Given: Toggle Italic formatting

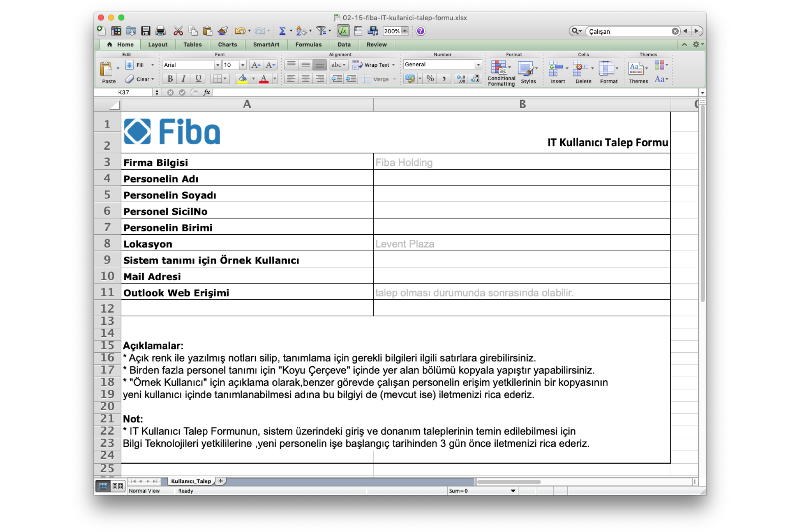Looking at the screenshot, I should point(184,78).
